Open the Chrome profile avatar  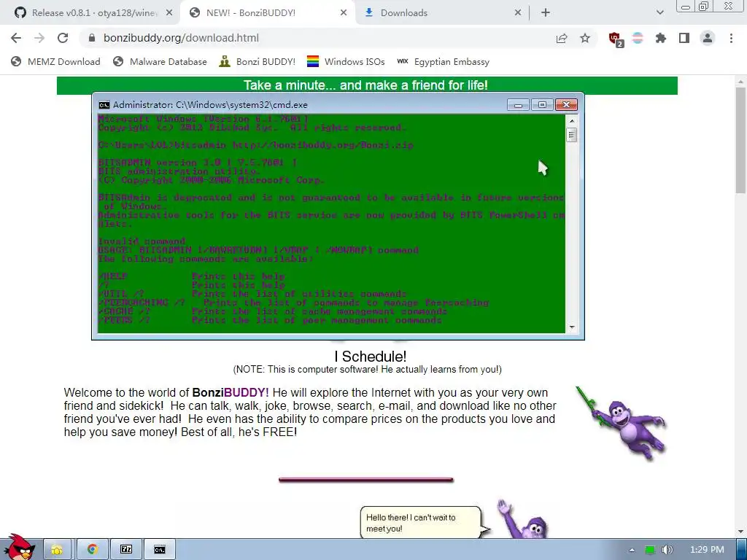[708, 38]
